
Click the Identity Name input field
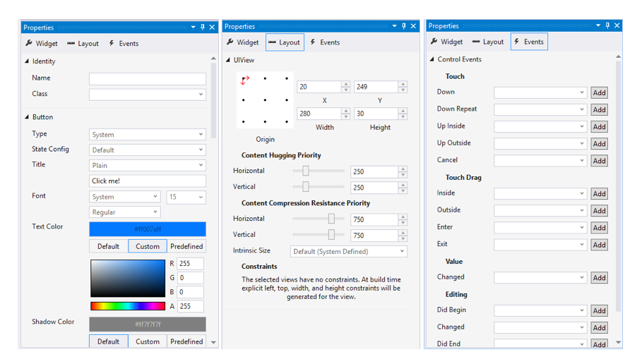pyautogui.click(x=147, y=78)
